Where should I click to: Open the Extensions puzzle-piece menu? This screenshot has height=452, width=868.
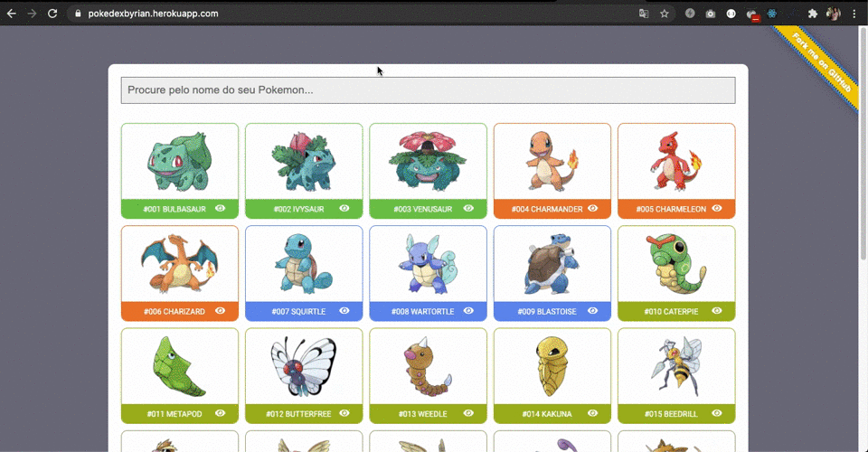pos(812,14)
